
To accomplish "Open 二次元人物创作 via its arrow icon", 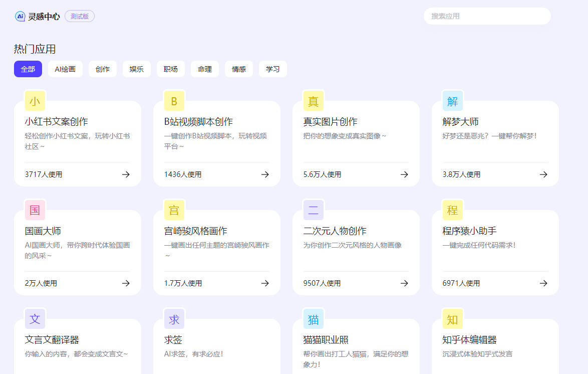I will point(404,283).
